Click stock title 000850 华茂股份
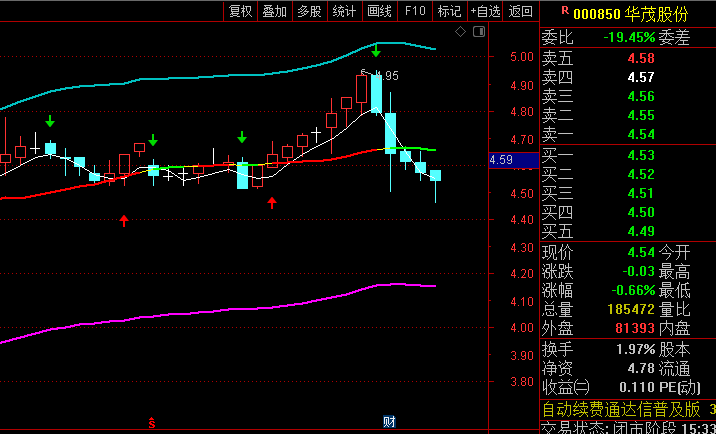This screenshot has width=716, height=434. click(631, 14)
